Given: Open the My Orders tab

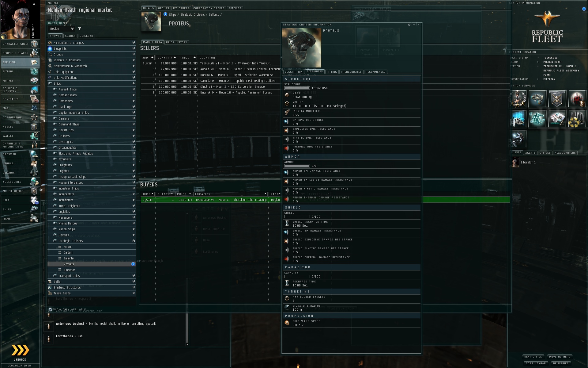Looking at the screenshot, I should point(181,8).
